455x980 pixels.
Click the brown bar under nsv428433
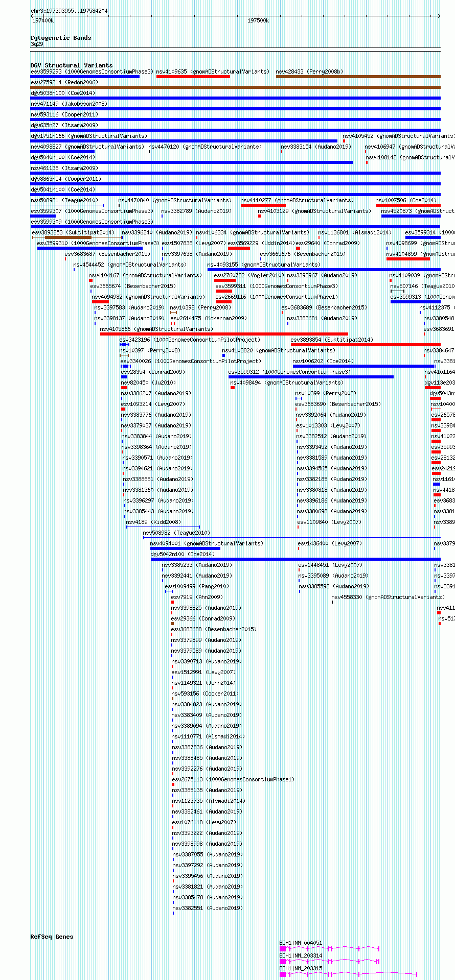click(x=358, y=77)
